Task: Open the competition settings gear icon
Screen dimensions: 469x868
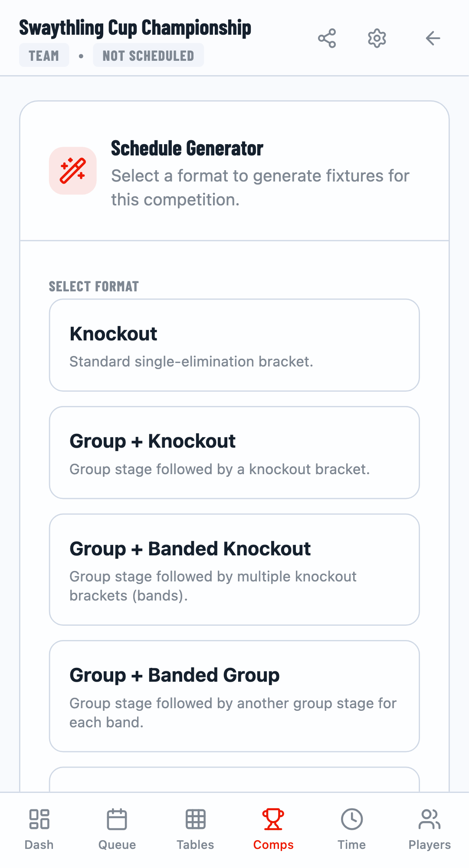Action: (377, 38)
